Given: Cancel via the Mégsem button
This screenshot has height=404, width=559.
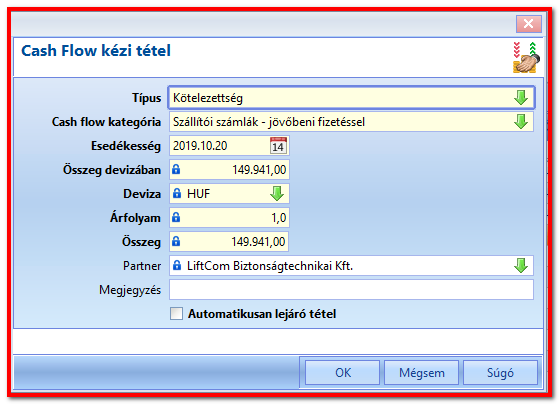Looking at the screenshot, I should [421, 373].
